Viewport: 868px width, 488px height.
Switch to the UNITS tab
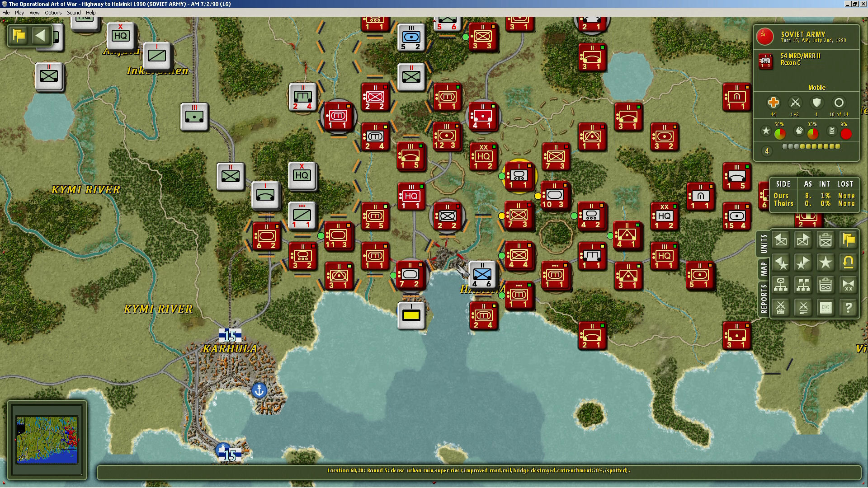764,244
